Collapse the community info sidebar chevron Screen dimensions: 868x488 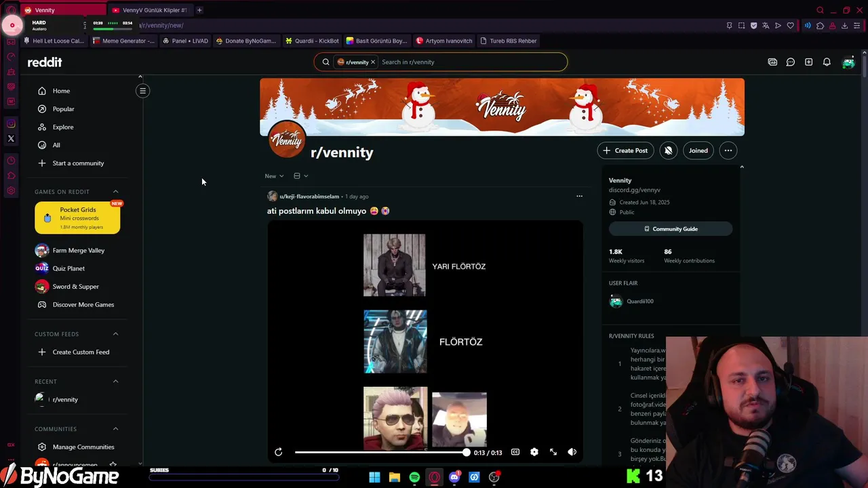tap(742, 167)
